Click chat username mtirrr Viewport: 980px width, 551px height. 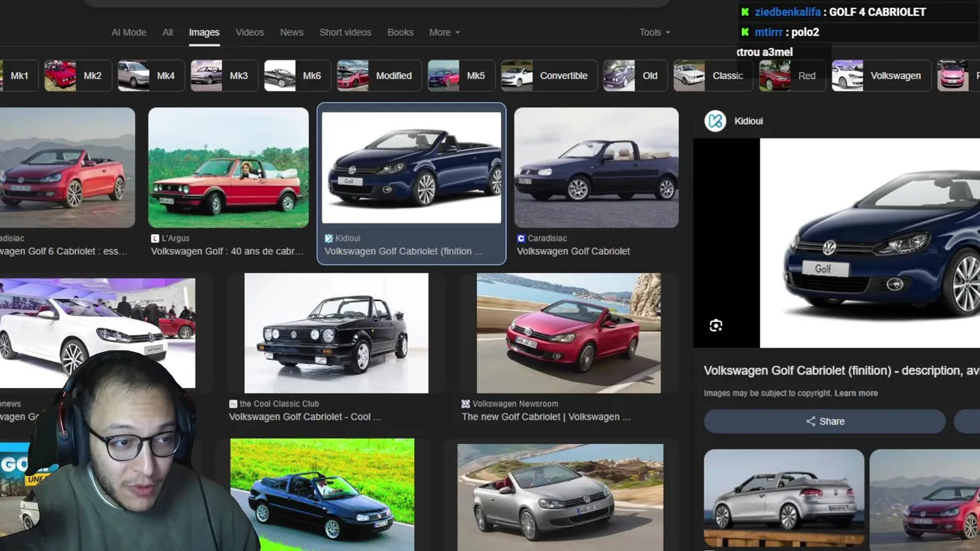tap(769, 32)
